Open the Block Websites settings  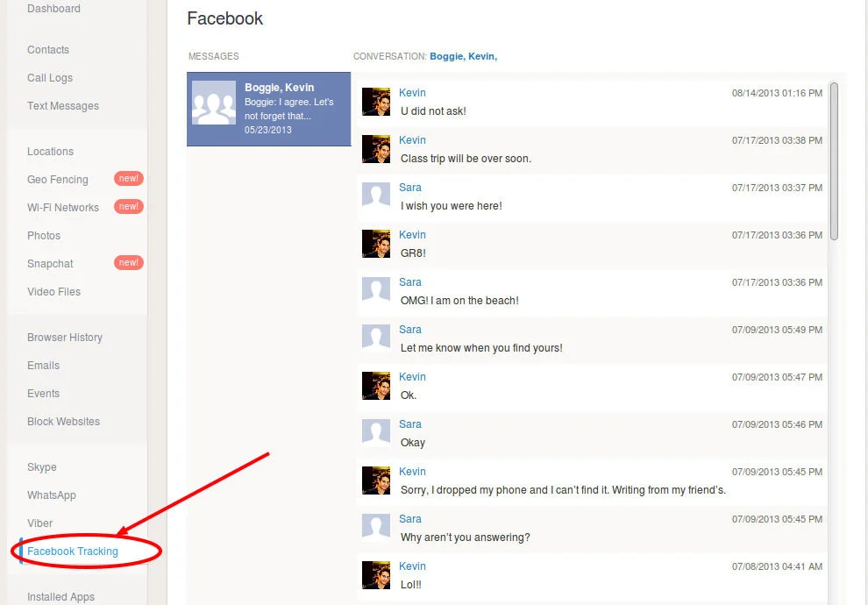tap(62, 422)
